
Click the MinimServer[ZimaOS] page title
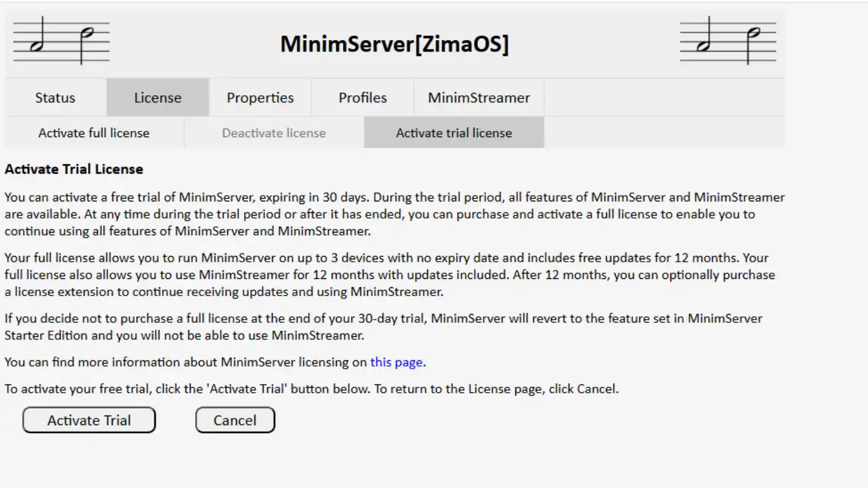click(x=395, y=44)
